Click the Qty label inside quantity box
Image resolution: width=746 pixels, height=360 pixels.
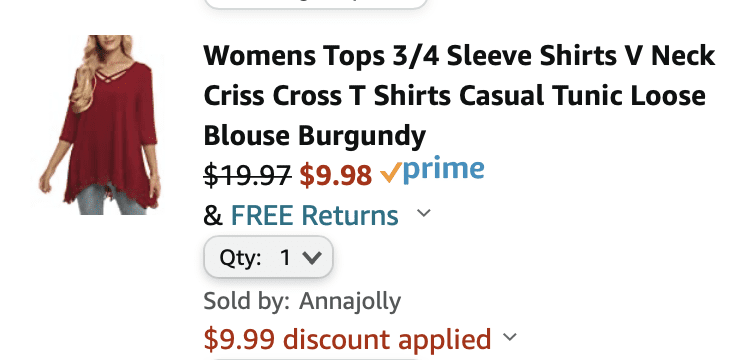pos(240,258)
